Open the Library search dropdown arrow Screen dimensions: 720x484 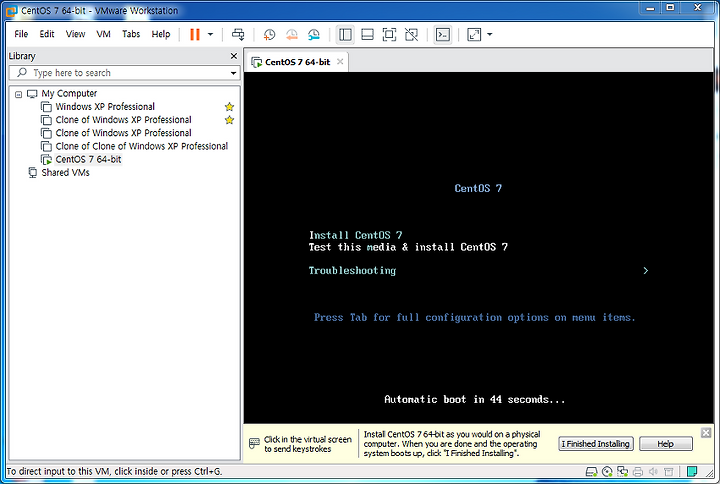pyautogui.click(x=233, y=73)
